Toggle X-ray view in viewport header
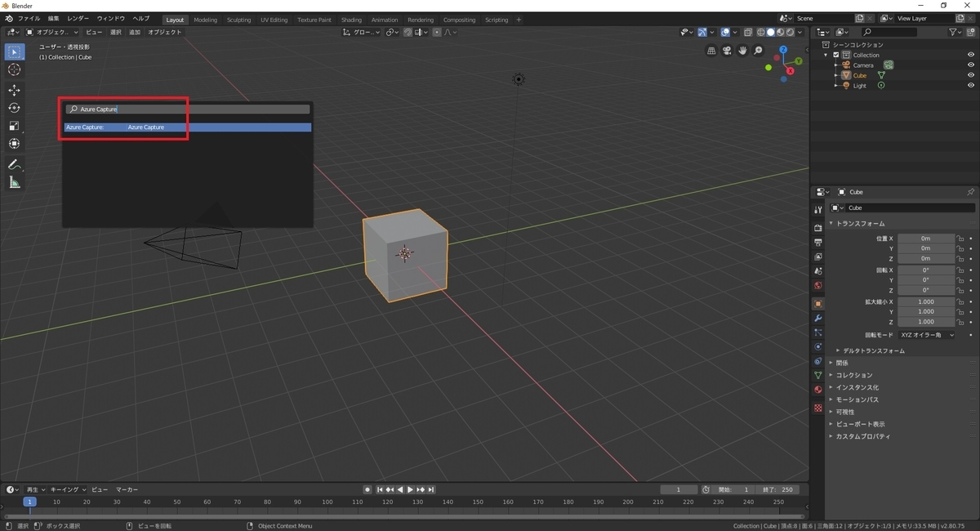 point(748,32)
